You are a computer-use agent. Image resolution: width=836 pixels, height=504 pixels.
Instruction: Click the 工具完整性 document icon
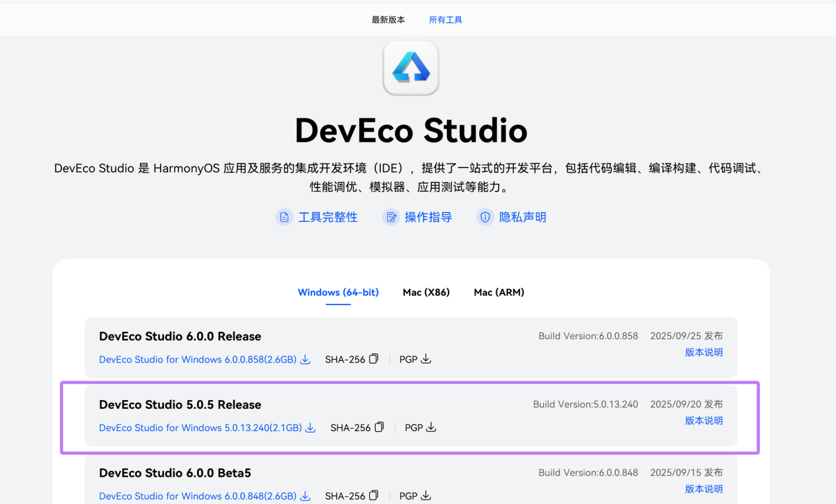[x=284, y=217]
